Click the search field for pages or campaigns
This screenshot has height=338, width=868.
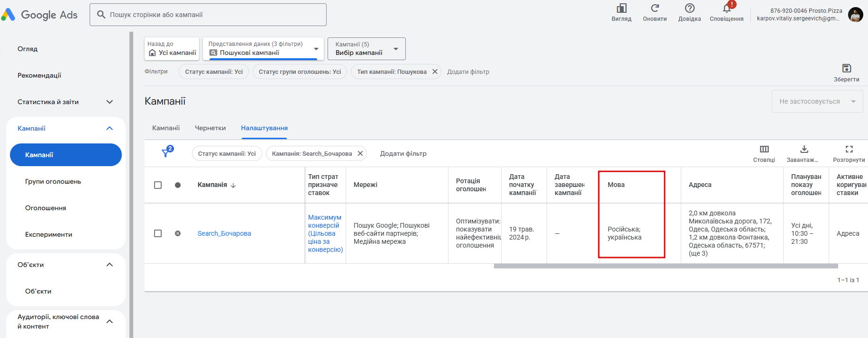coord(209,15)
